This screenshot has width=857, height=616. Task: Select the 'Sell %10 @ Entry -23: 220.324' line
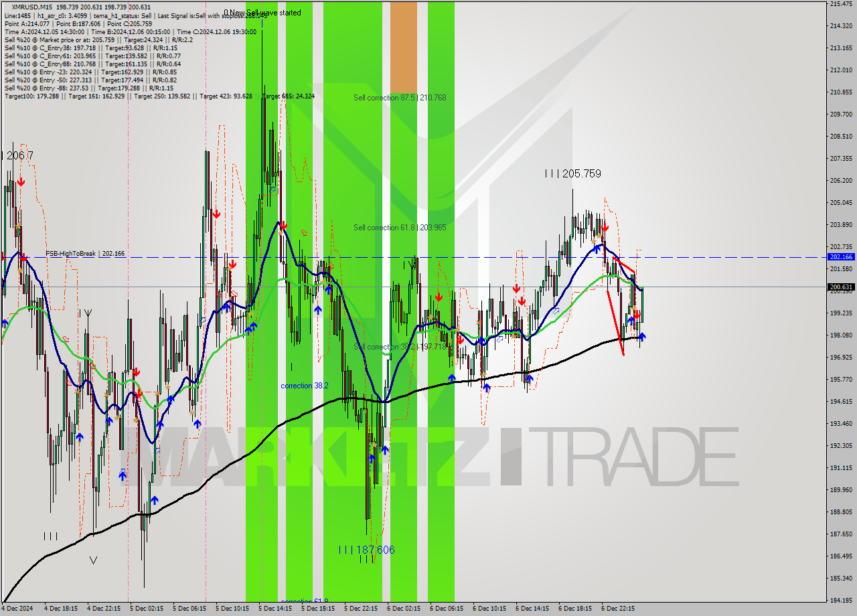click(x=90, y=72)
